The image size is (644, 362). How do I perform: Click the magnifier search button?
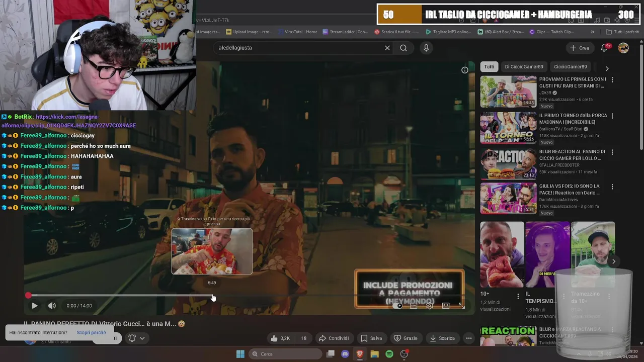tap(404, 48)
